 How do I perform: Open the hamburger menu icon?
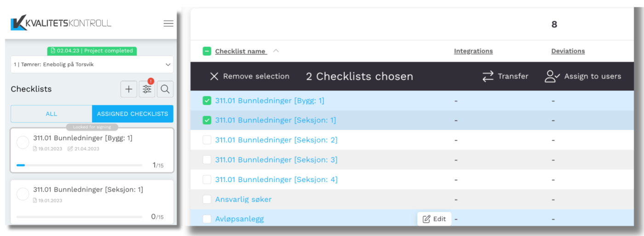click(168, 24)
